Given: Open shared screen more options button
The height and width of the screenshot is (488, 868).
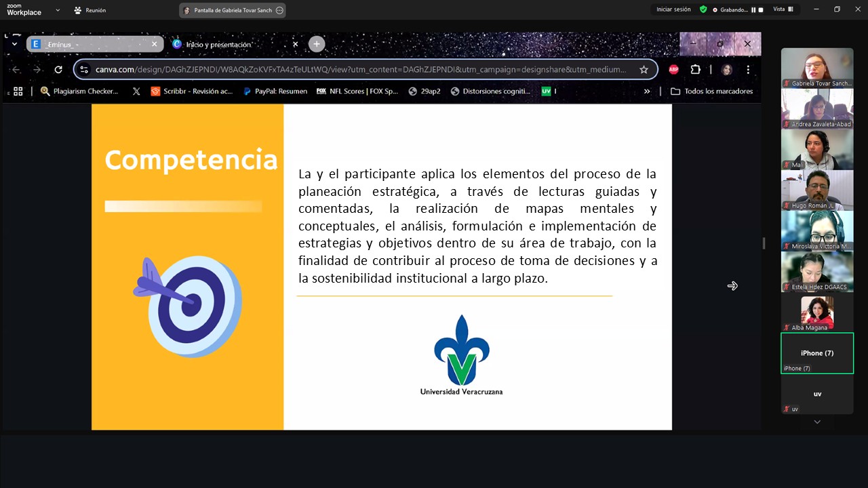Looking at the screenshot, I should [279, 10].
